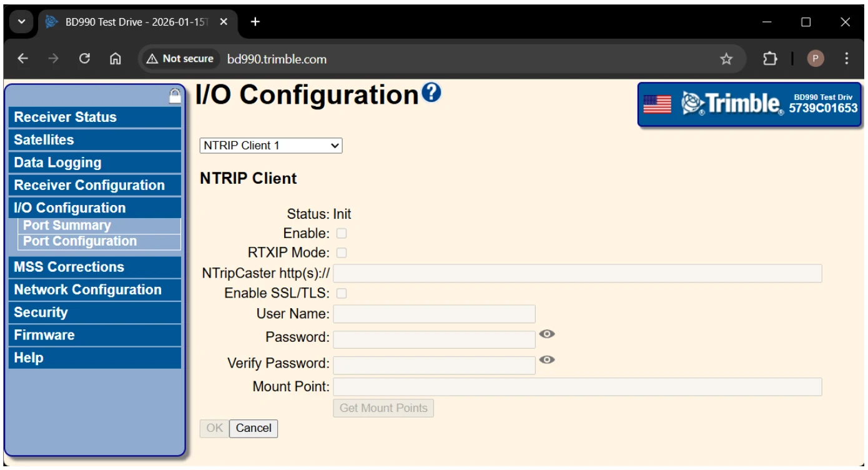This screenshot has height=470, width=868.
Task: Click the Get Mount Points button
Action: coord(383,408)
